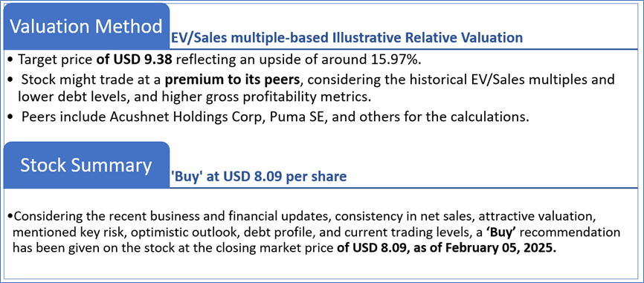
Task: Click the Valuation Method blue header box
Action: point(86,27)
